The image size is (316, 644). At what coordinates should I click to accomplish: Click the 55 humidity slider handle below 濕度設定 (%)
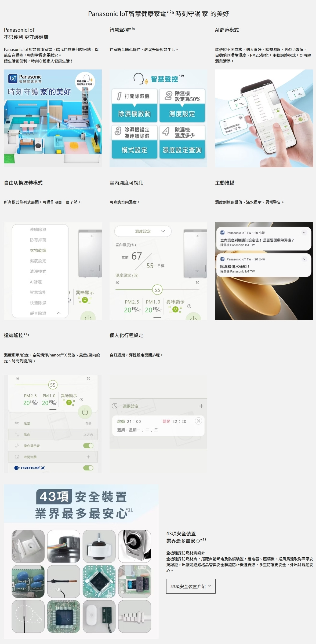pyautogui.click(x=157, y=290)
